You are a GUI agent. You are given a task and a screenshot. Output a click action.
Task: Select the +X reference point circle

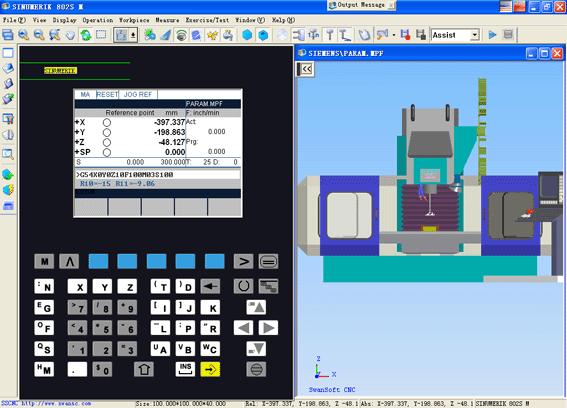tap(107, 123)
